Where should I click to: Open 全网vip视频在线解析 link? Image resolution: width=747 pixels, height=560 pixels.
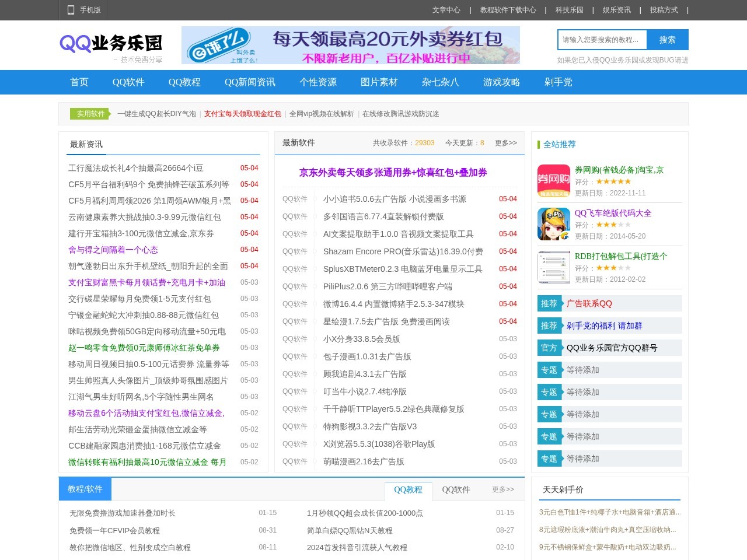(322, 114)
